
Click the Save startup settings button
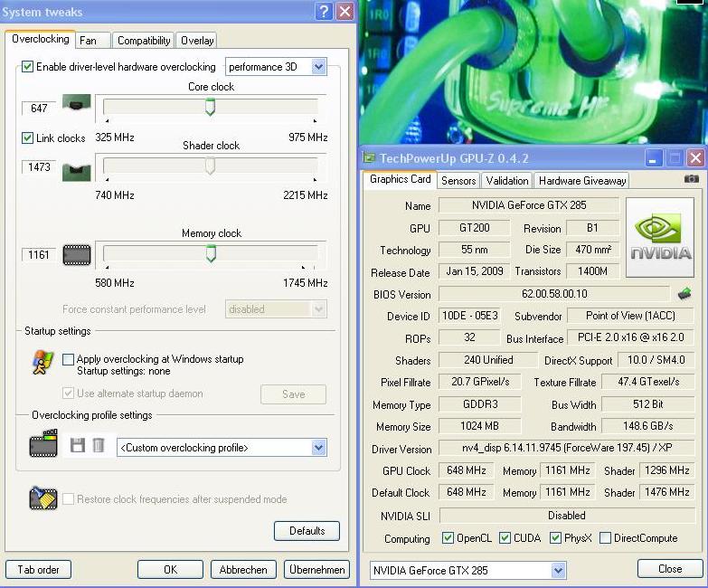(x=294, y=394)
